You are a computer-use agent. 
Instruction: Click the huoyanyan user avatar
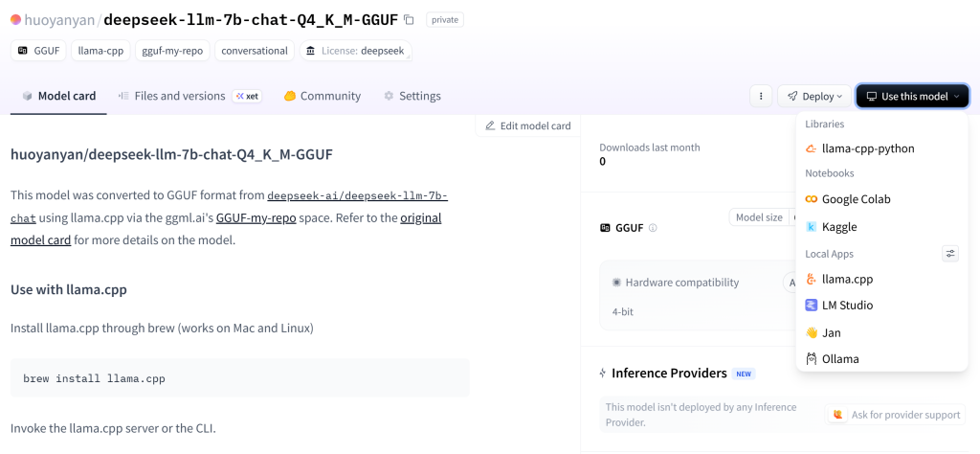(x=15, y=19)
